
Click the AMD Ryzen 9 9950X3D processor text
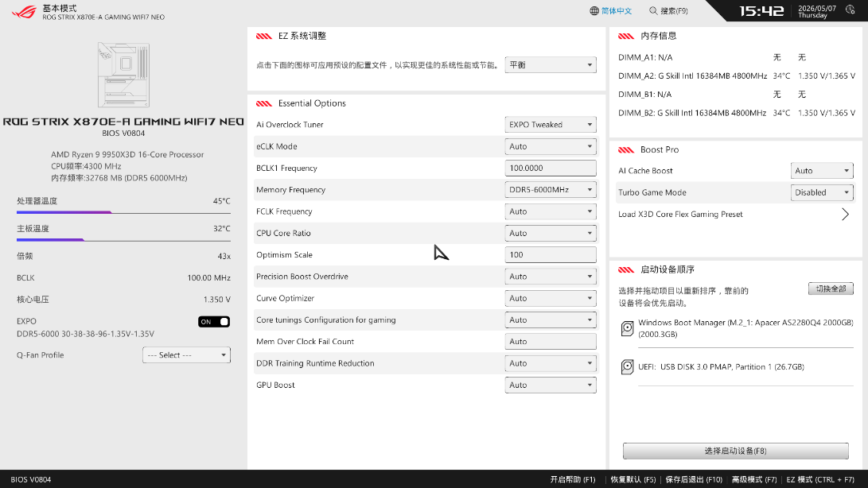click(127, 154)
